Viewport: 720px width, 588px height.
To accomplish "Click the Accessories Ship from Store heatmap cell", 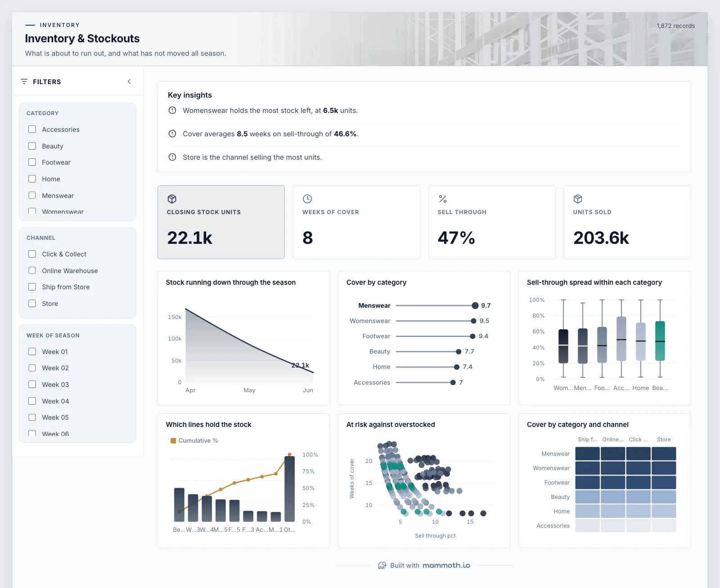I will (587, 525).
